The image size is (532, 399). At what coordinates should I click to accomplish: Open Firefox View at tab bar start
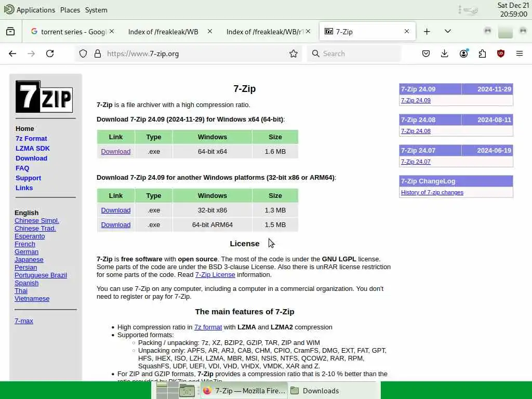(x=10, y=32)
